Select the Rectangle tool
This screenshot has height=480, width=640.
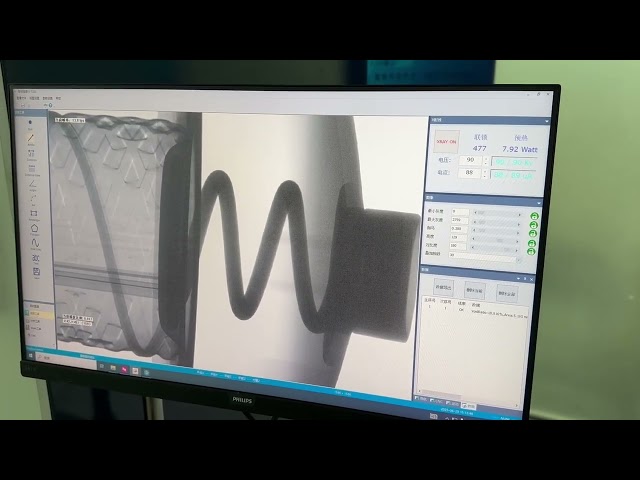tap(34, 213)
